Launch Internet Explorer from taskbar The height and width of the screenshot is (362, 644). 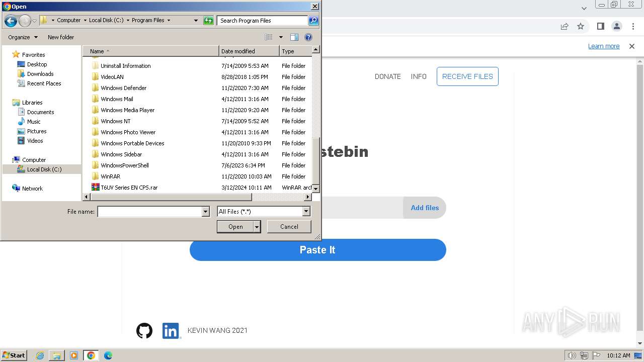click(x=40, y=355)
